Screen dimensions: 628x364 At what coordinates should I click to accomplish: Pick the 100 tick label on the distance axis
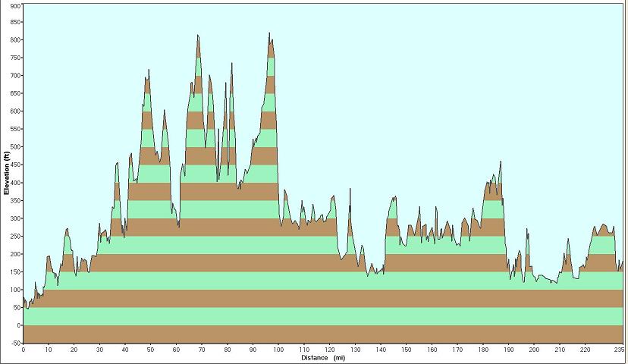(x=278, y=350)
